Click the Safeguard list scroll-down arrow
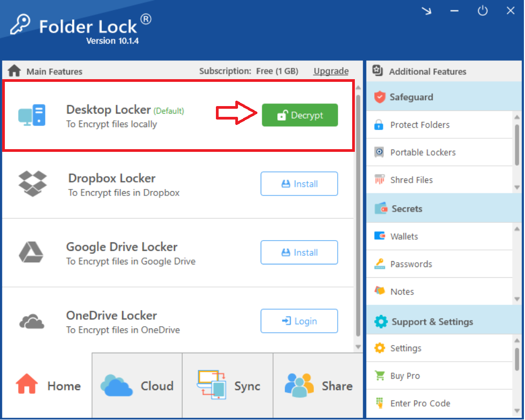 pos(517,187)
